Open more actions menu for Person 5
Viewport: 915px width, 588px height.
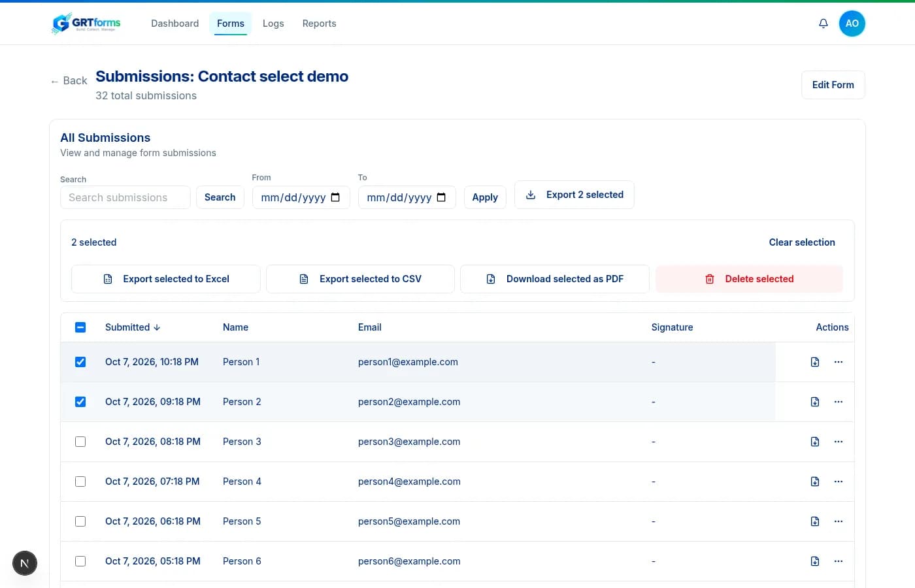(x=839, y=521)
